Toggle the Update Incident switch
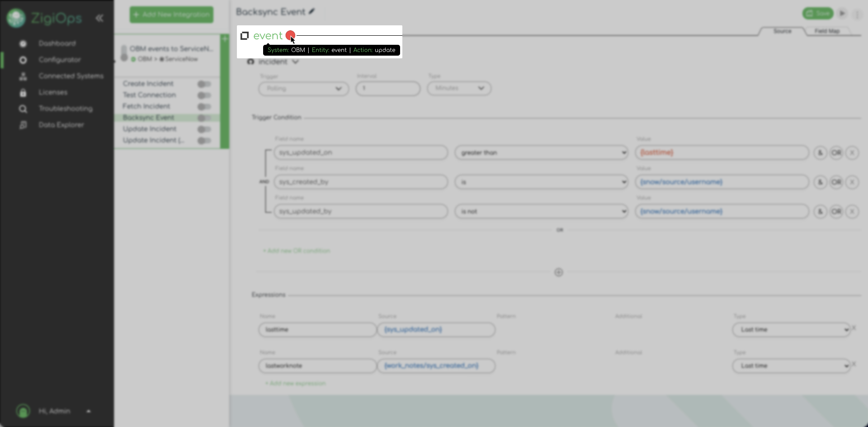 pos(204,129)
